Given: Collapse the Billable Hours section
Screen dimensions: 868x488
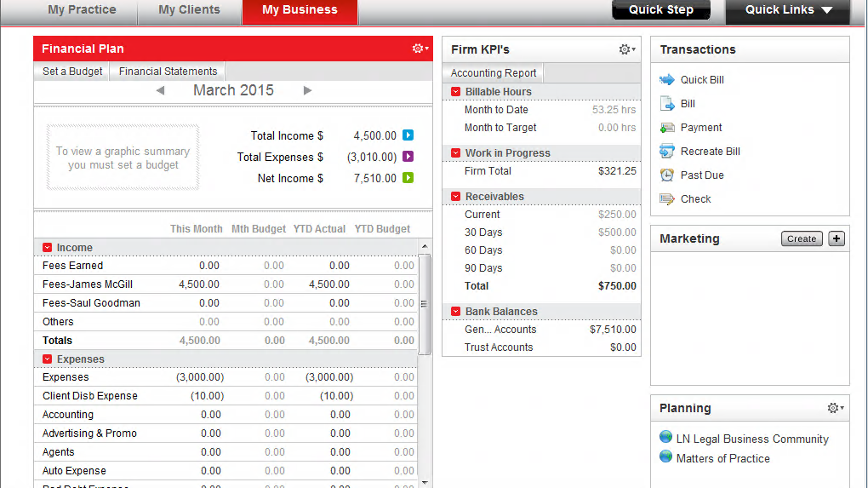Looking at the screenshot, I should [x=455, y=91].
